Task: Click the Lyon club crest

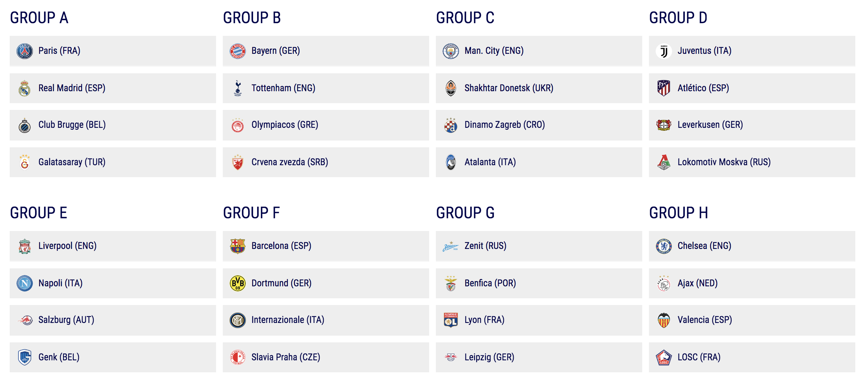Action: tap(451, 320)
